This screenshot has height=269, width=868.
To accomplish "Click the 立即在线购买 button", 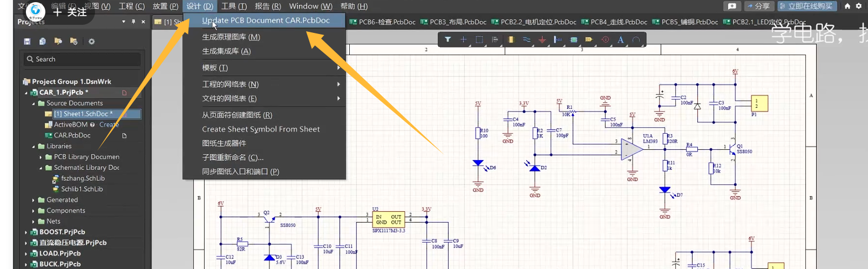I will coord(806,6).
